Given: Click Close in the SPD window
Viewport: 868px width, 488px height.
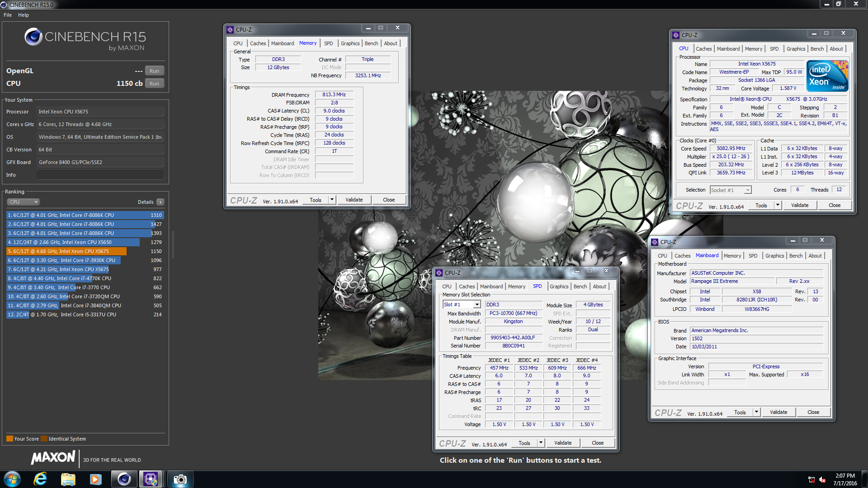Looking at the screenshot, I should (598, 443).
